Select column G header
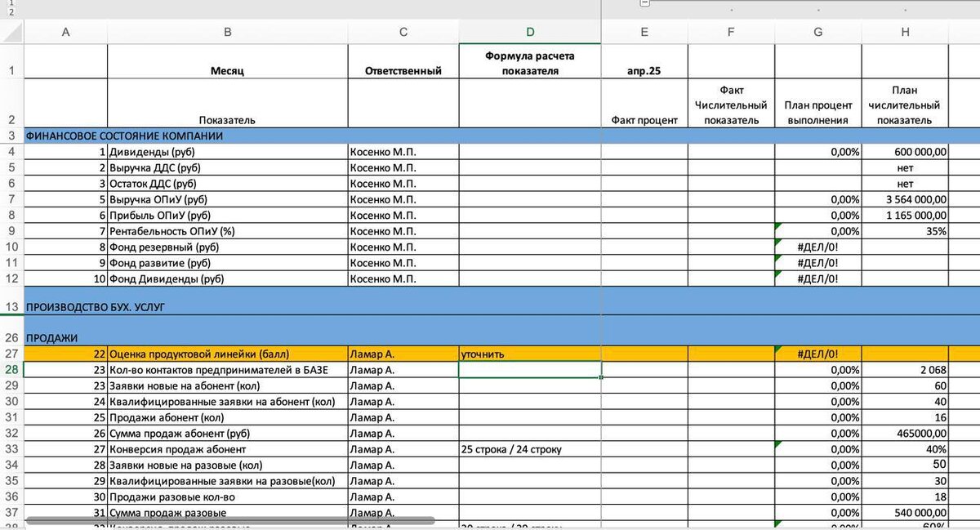The height and width of the screenshot is (530, 980). [818, 33]
